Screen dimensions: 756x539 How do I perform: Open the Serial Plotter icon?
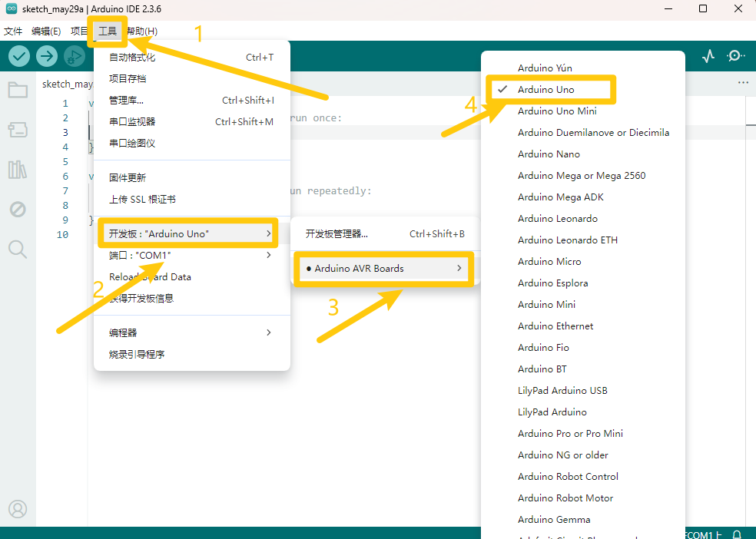tap(708, 56)
